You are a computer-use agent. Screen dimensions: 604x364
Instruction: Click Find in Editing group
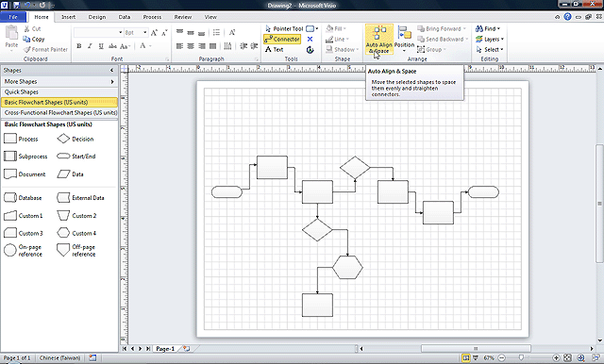[488, 29]
